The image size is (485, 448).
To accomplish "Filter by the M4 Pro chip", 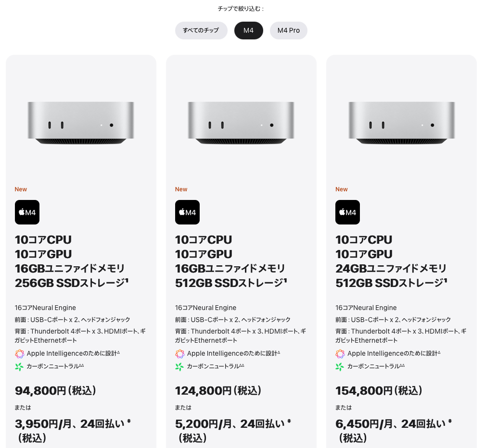I will coord(288,30).
